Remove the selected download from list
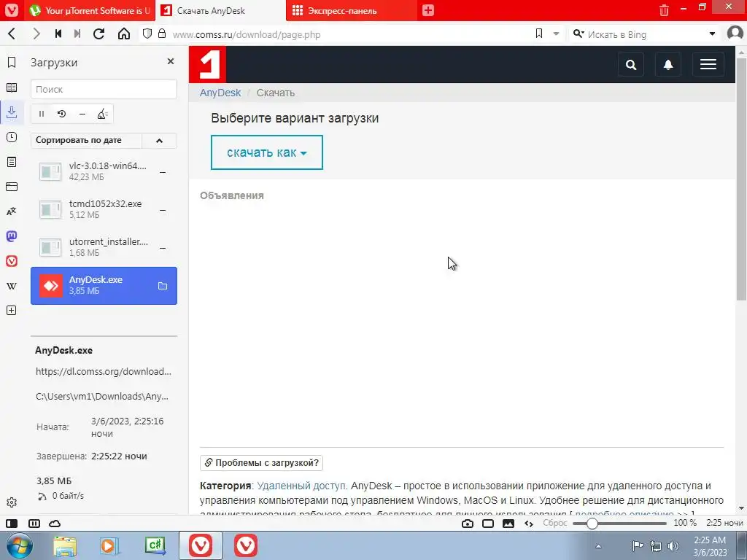This screenshot has width=747, height=560. (x=82, y=114)
